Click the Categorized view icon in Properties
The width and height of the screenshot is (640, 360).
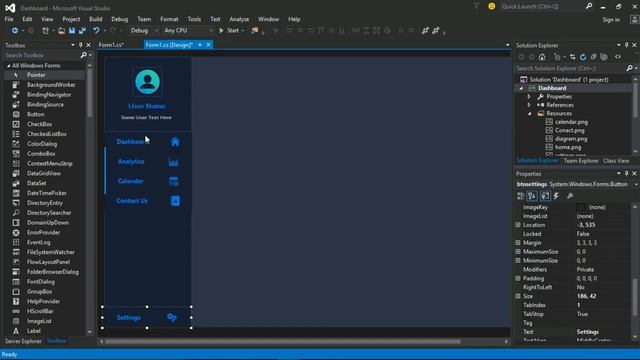[x=520, y=196]
